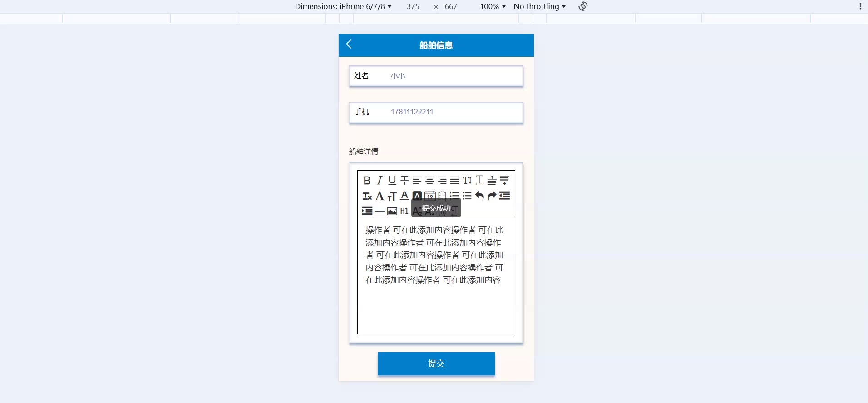Click the 手机 number input field
Image resolution: width=868 pixels, height=403 pixels.
436,112
